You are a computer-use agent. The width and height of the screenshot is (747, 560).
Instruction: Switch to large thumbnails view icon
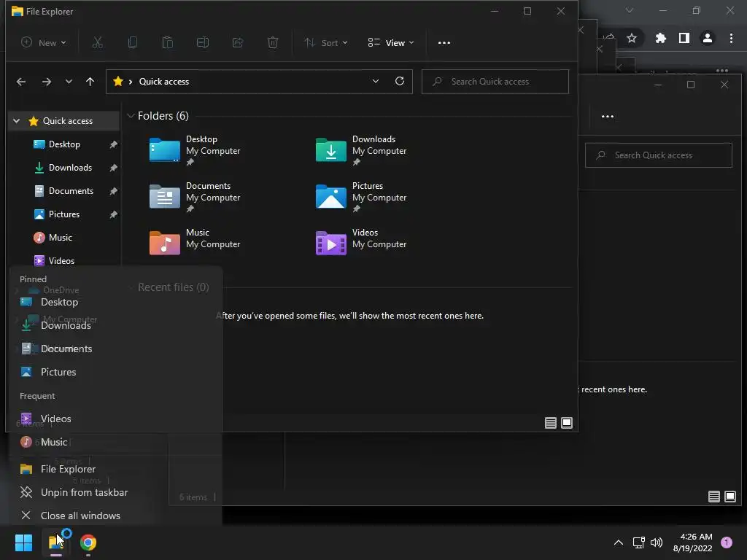567,423
